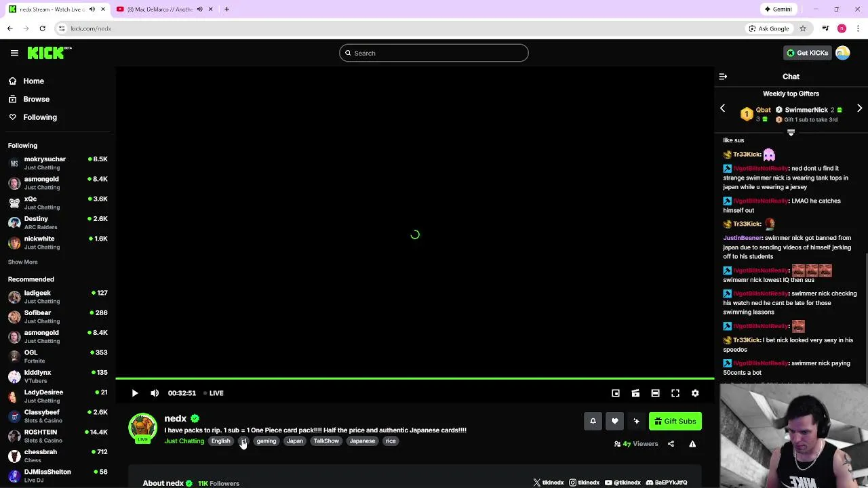Screen dimensions: 868x488
Task: Select the Japanese tag
Action: [362, 441]
